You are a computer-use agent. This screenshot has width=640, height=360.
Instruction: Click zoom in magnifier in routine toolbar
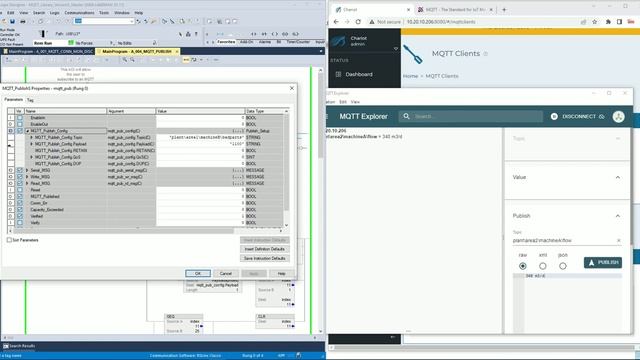(124, 60)
